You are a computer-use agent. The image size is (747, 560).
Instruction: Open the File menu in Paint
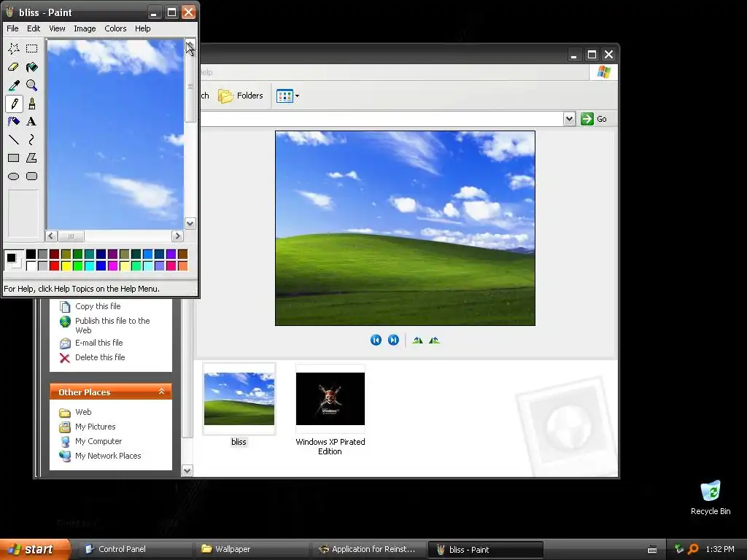point(12,28)
